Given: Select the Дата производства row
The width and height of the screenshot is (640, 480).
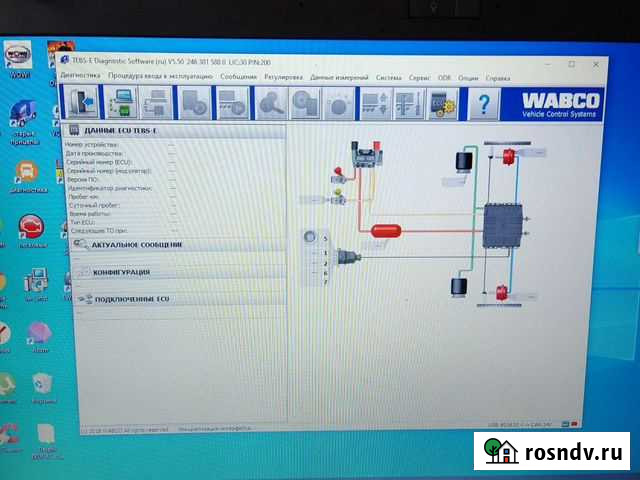Looking at the screenshot, I should pos(121,153).
